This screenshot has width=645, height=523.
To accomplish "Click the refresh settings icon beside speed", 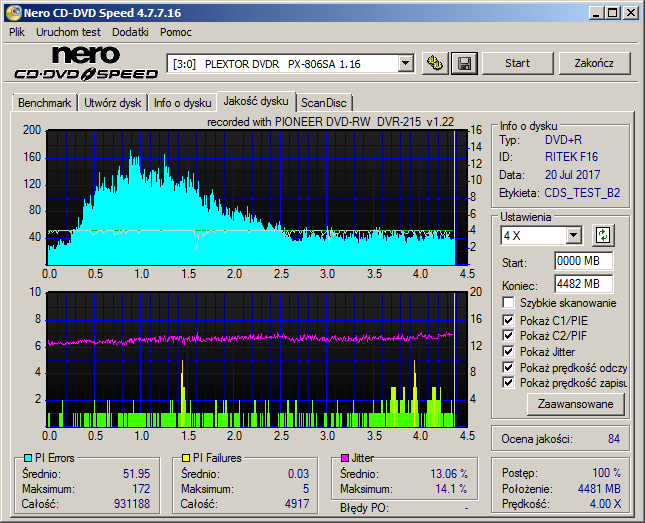I will click(x=603, y=235).
